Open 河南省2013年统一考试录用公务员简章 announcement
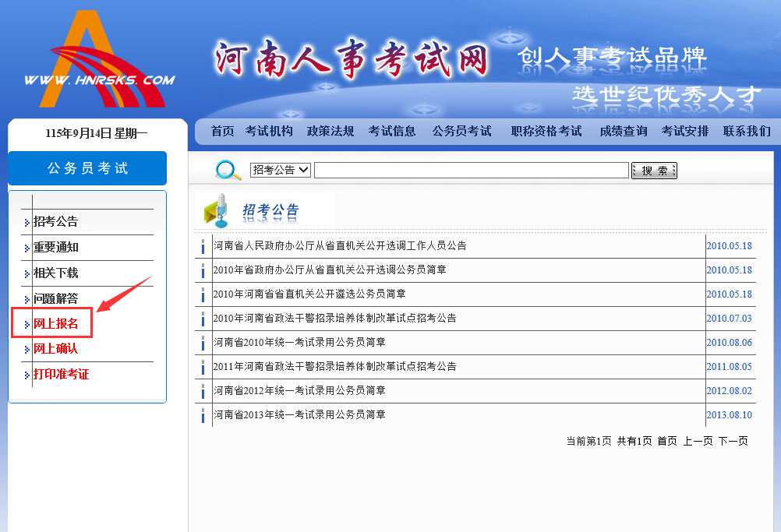Viewport: 781px width, 532px height. (x=299, y=414)
